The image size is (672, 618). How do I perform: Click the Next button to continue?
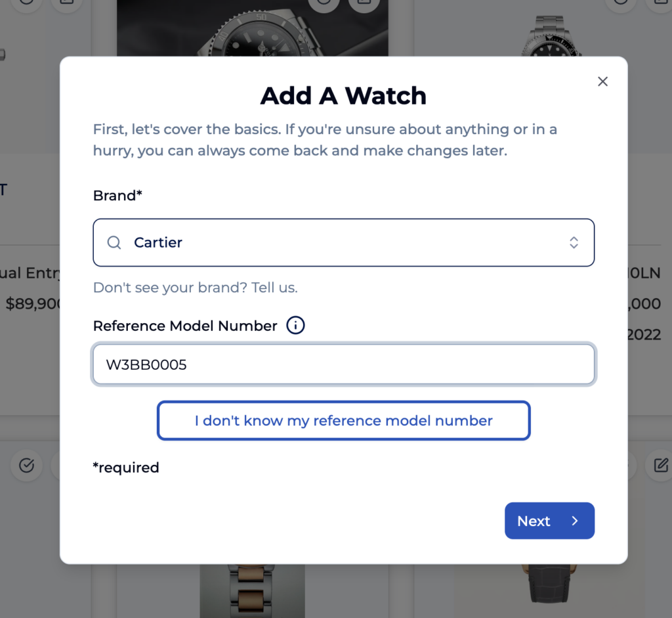[549, 521]
